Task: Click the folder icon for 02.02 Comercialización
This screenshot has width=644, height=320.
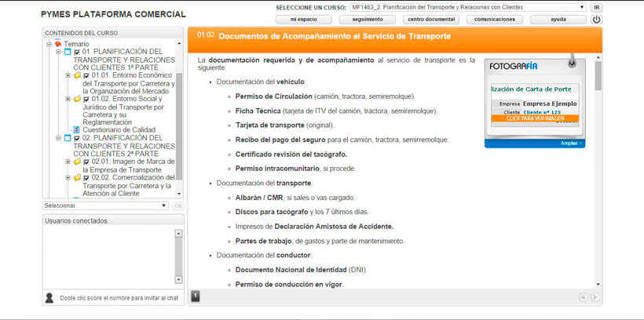Action: [77, 177]
